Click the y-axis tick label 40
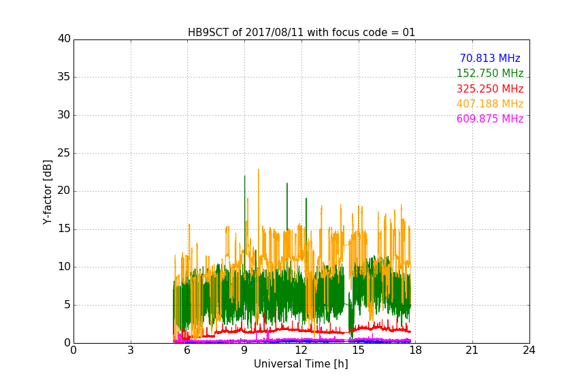 [x=64, y=39]
